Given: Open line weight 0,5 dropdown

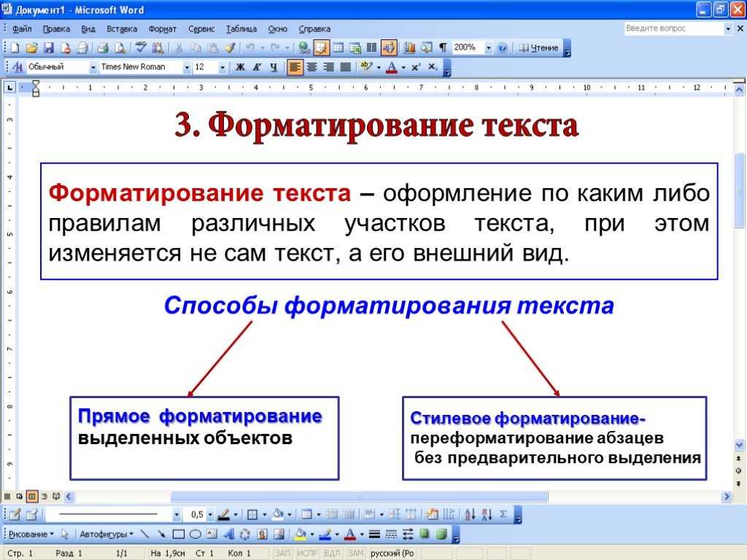Looking at the screenshot, I should (210, 514).
